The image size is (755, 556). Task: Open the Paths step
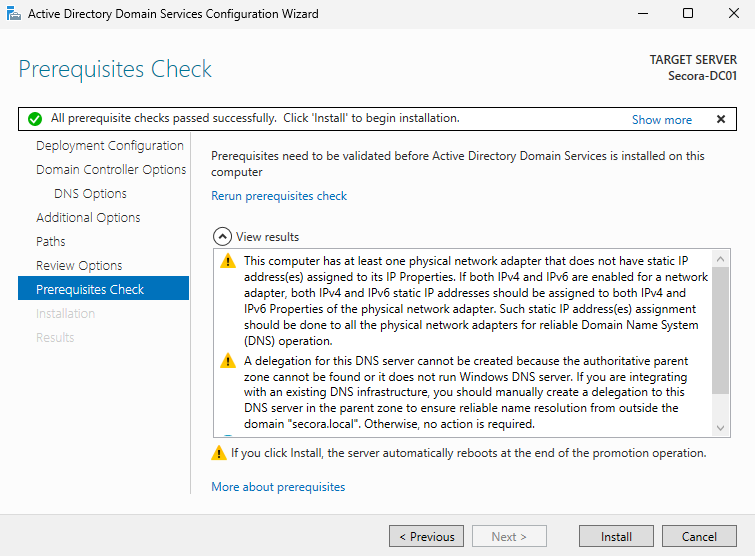point(51,242)
